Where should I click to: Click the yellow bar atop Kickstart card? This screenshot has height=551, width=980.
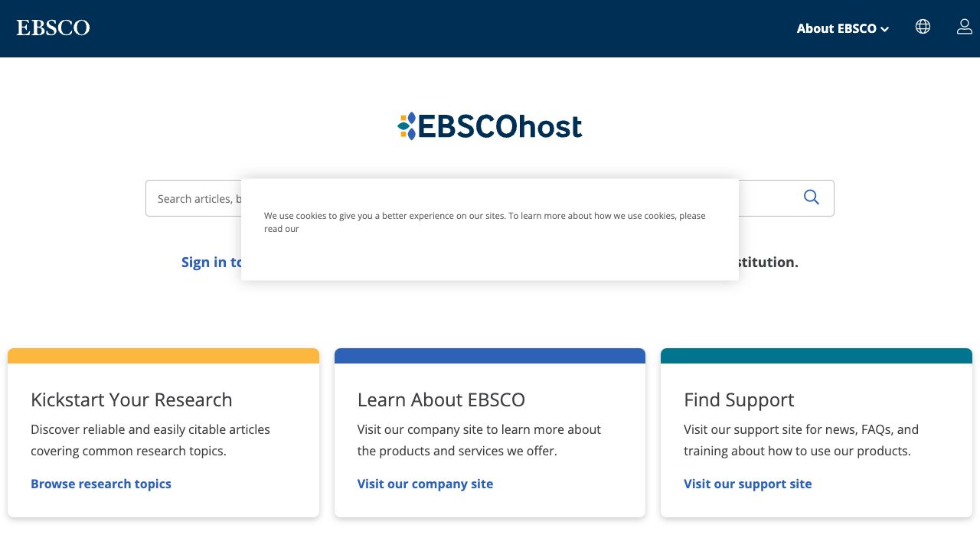click(x=163, y=356)
